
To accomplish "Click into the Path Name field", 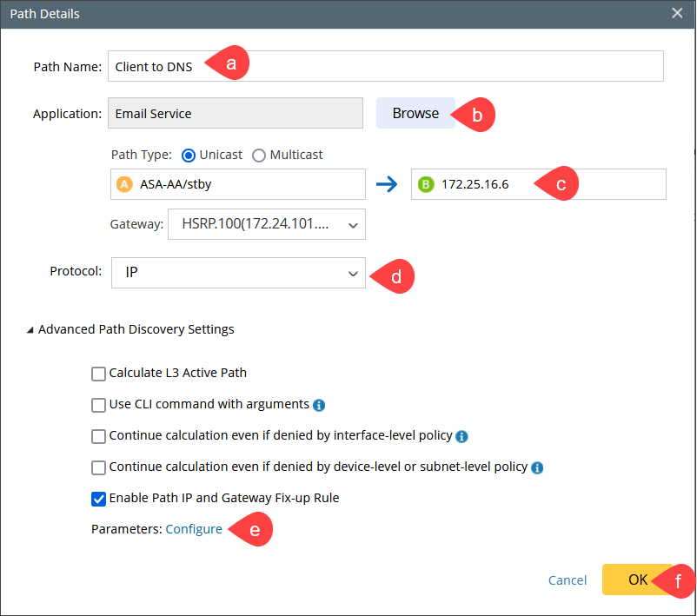I will click(x=385, y=66).
